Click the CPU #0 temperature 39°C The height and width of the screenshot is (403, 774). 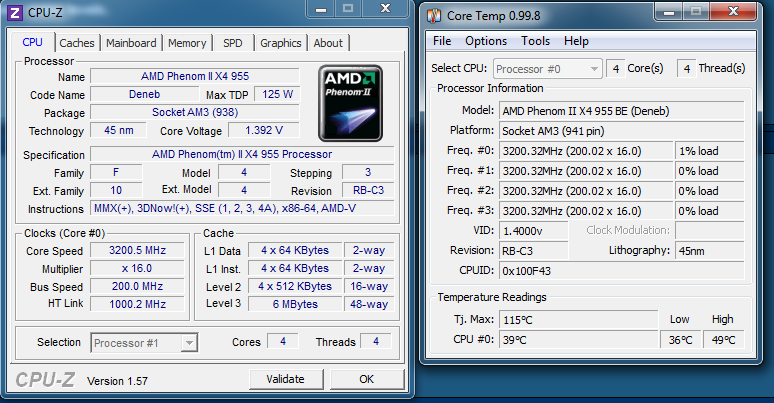point(579,340)
